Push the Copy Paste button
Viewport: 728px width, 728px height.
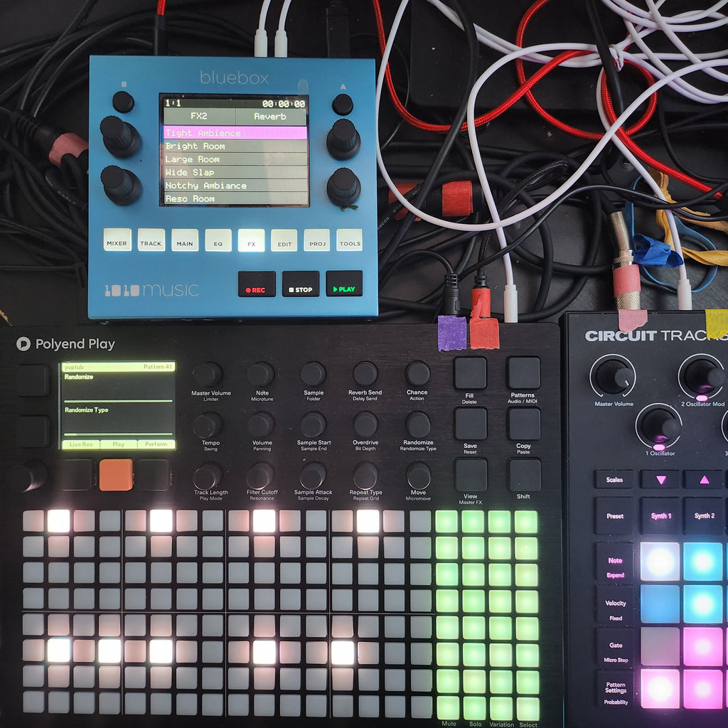(x=524, y=424)
